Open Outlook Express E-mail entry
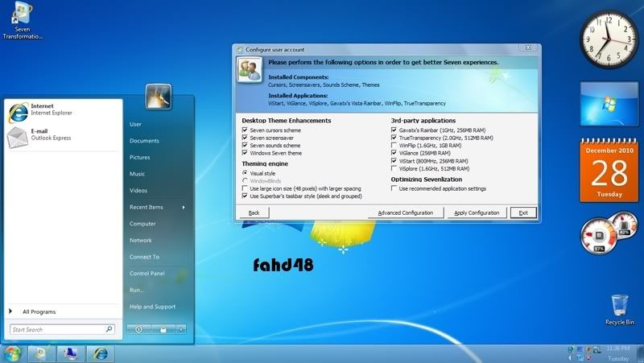644x363 pixels. coord(64,137)
